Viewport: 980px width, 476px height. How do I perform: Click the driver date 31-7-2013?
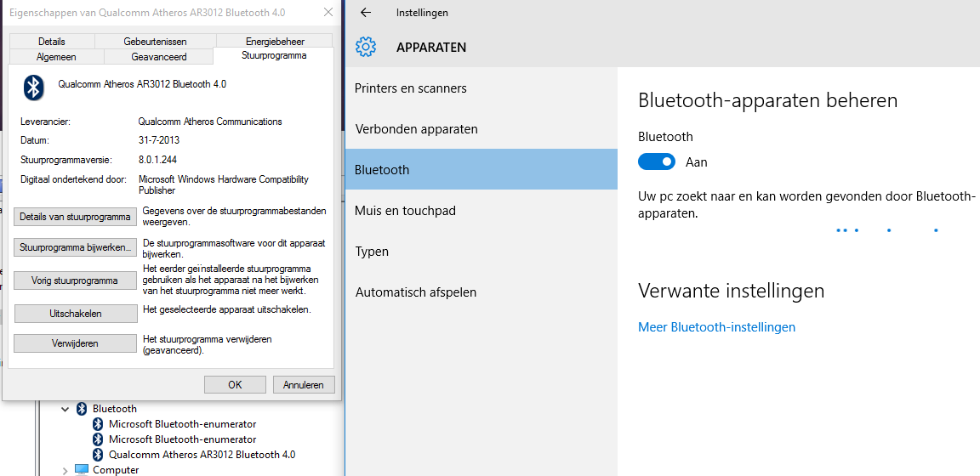tap(159, 140)
